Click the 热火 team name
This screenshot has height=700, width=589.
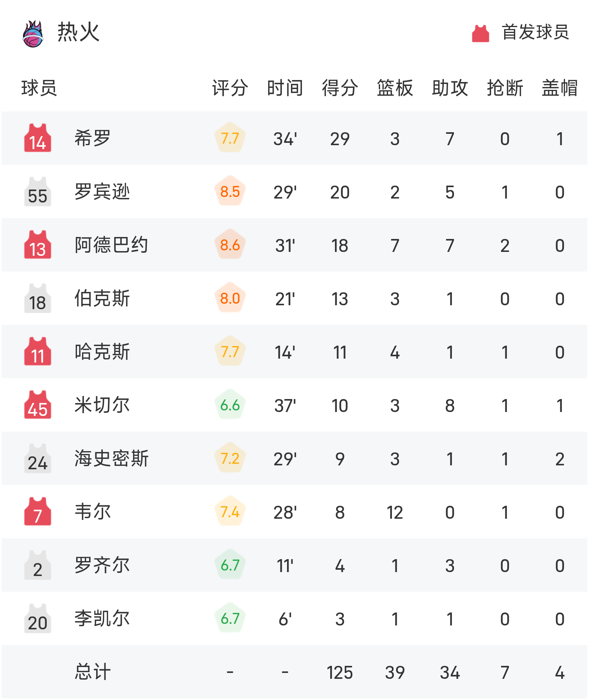click(x=79, y=32)
